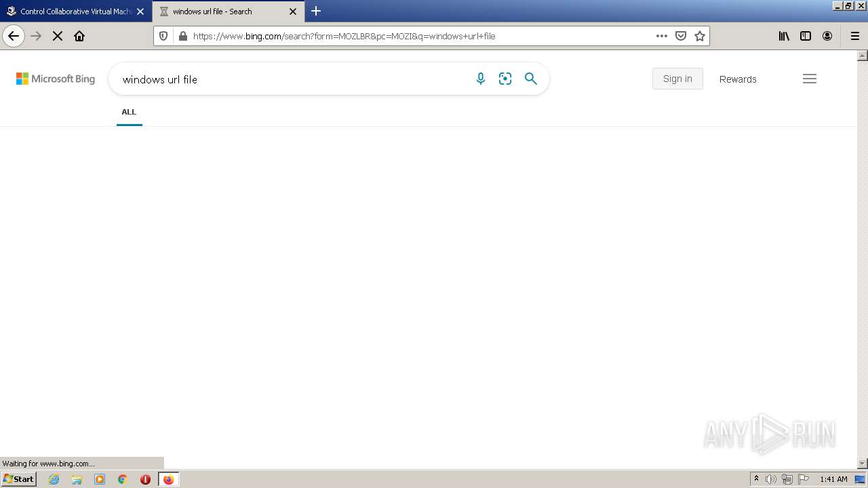Screen dimensions: 868x488
Task: Click Show desktop button in tray
Action: [x=861, y=479]
